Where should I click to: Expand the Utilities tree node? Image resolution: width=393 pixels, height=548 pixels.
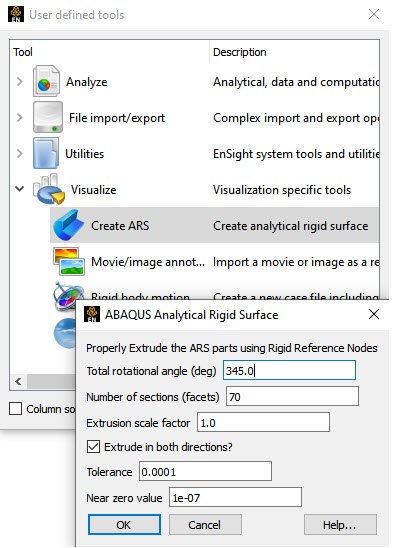(x=20, y=153)
